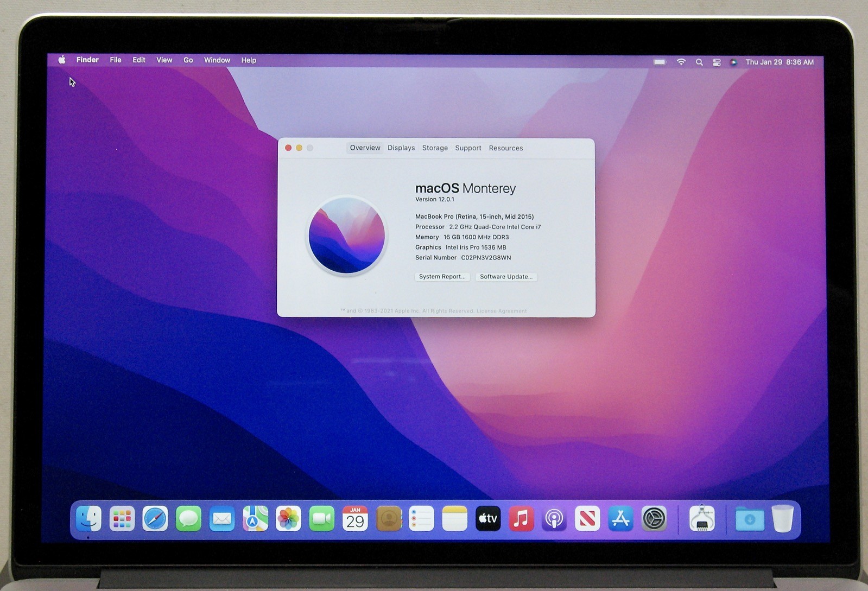Launch the Apple TV app
868x591 pixels.
(488, 519)
